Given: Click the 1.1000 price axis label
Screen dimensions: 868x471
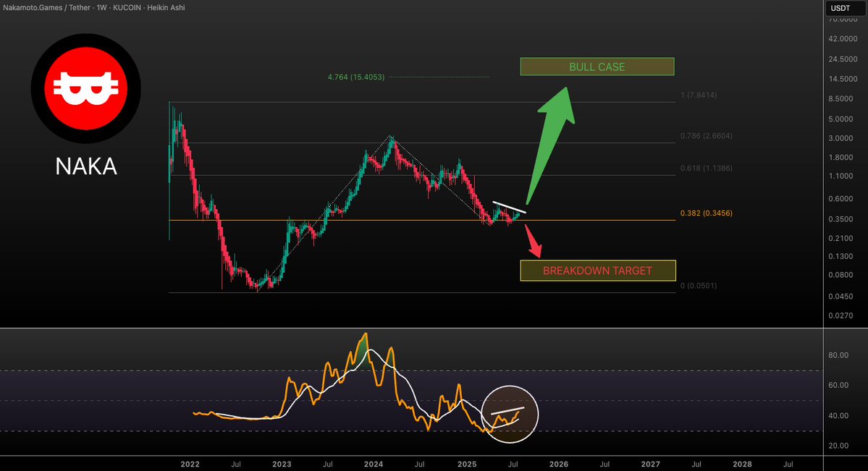Looking at the screenshot, I should (x=841, y=176).
